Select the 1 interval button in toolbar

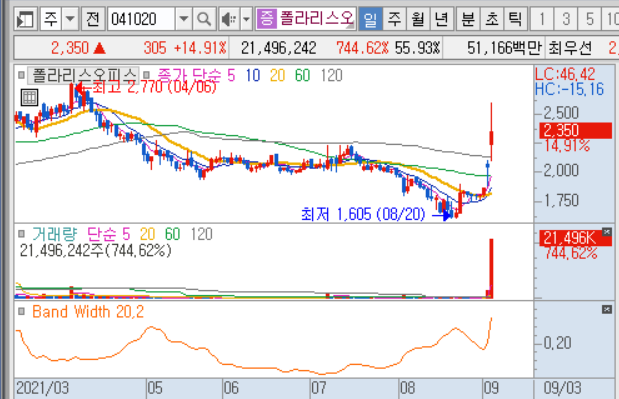pyautogui.click(x=542, y=19)
